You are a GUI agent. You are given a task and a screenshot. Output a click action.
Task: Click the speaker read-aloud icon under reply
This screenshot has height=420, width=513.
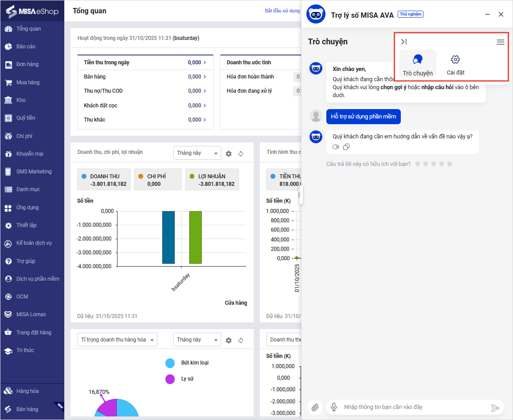point(336,147)
